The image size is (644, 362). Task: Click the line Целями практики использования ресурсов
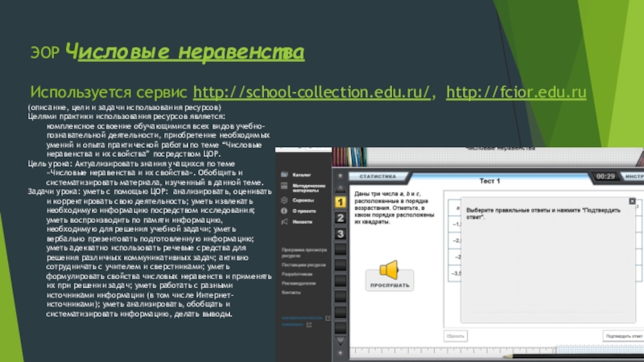(x=126, y=117)
